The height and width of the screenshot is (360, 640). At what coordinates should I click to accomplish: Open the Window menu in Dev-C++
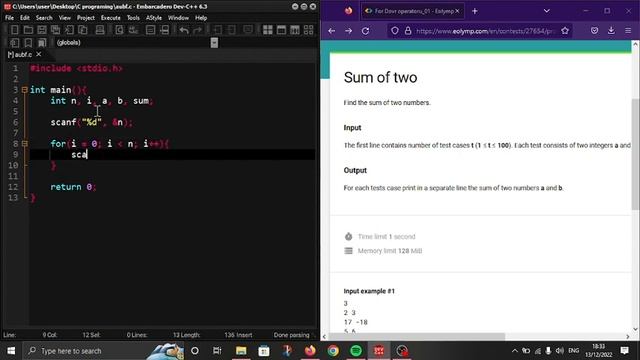178,18
